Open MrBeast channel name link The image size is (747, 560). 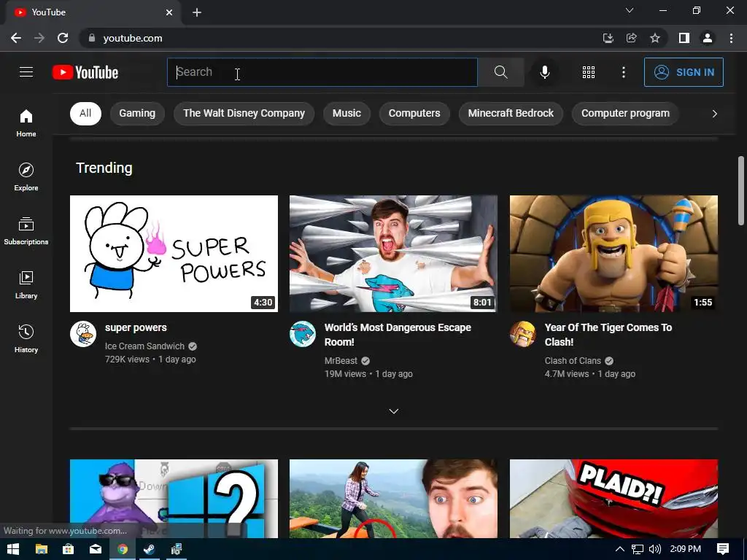tap(341, 361)
